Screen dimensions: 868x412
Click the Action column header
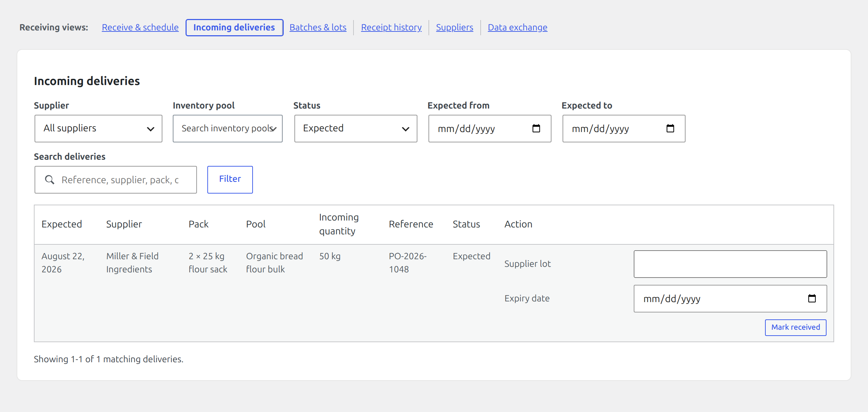[x=518, y=224]
